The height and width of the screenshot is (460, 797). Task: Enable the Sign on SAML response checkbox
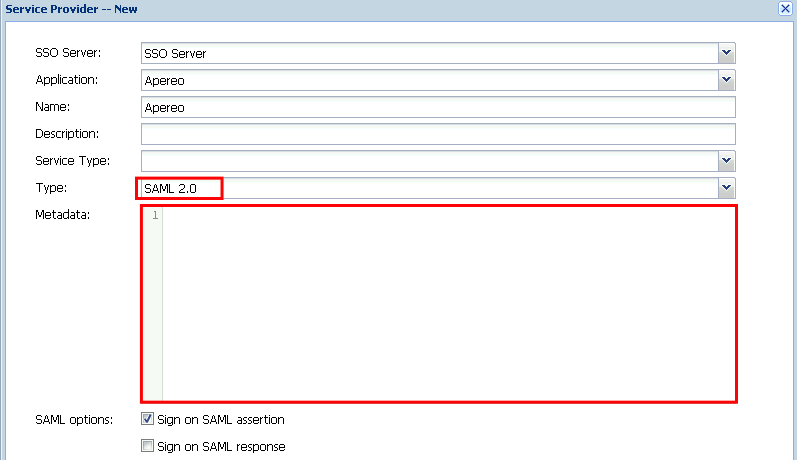pos(147,447)
